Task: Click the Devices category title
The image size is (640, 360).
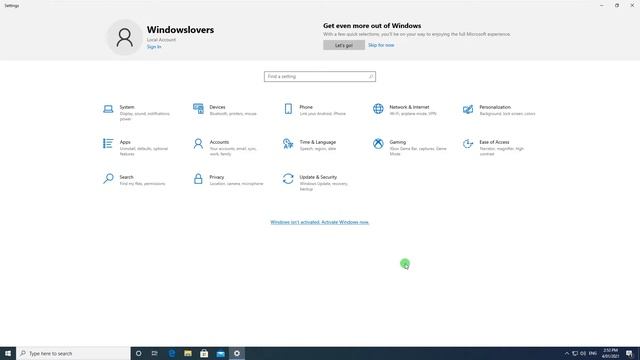Action: click(217, 107)
